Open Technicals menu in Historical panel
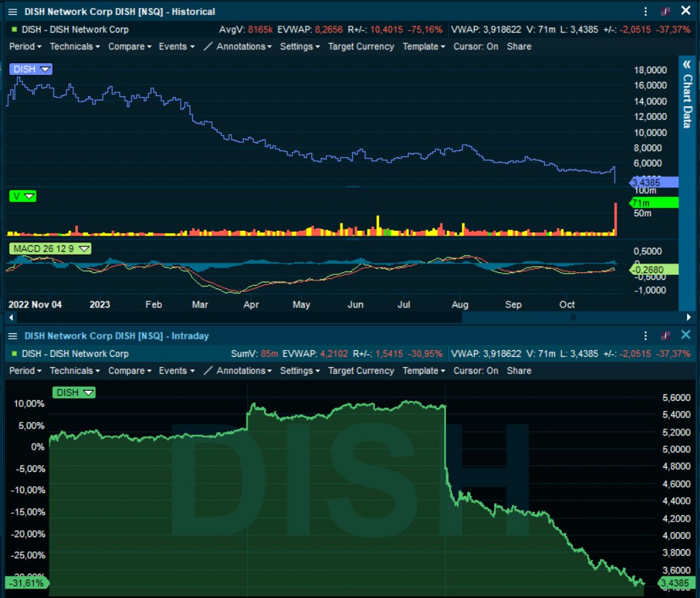 point(74,47)
